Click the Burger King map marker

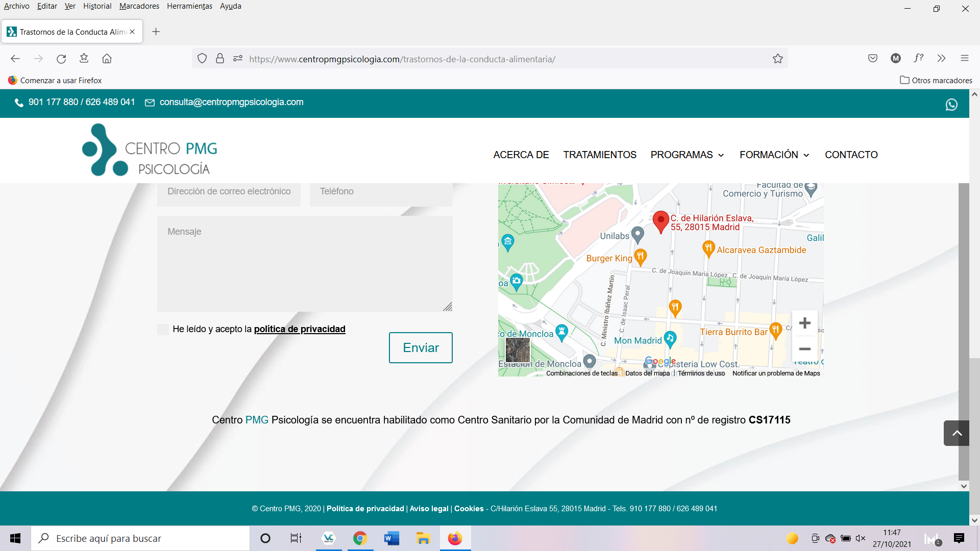pyautogui.click(x=640, y=258)
